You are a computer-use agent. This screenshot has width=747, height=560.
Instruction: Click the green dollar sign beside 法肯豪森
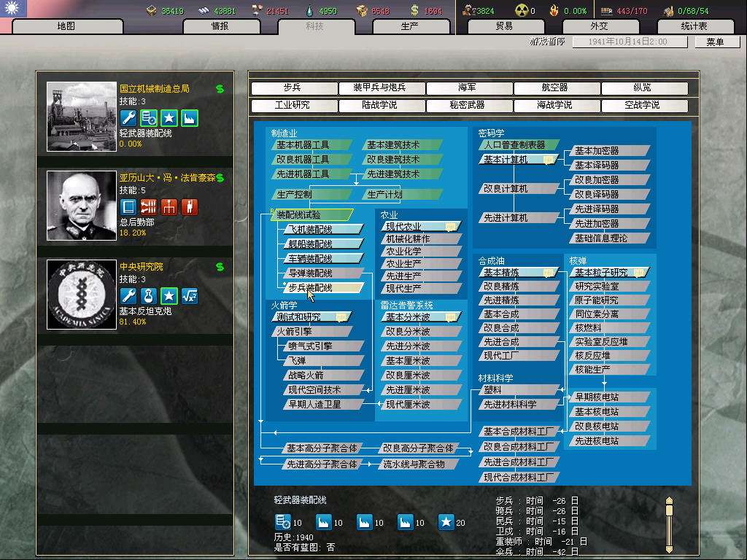(x=220, y=178)
